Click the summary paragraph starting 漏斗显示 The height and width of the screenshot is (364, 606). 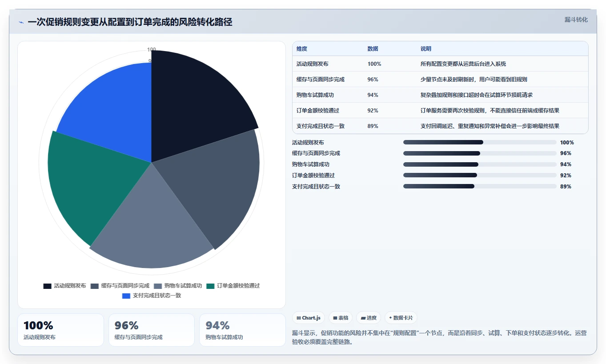(439, 337)
